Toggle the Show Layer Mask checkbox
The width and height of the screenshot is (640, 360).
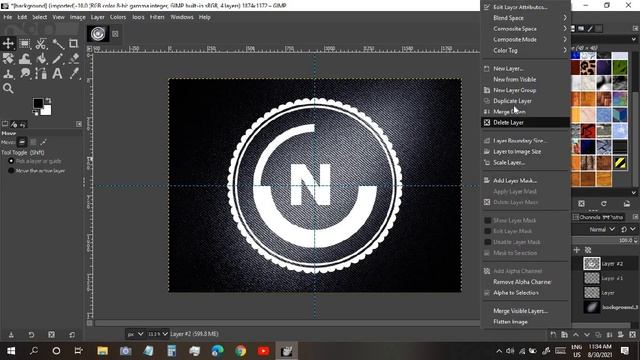point(487,220)
